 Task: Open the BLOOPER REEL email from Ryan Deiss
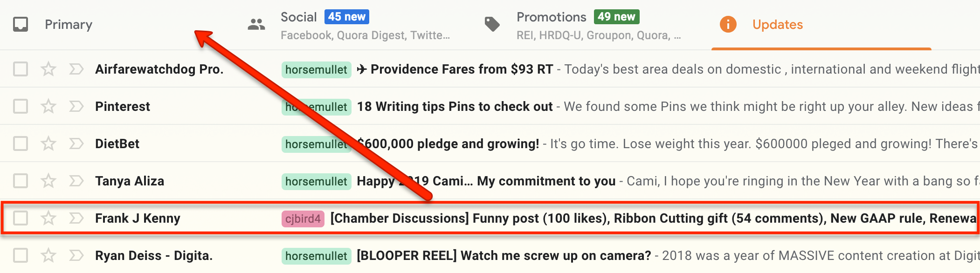coord(504,255)
